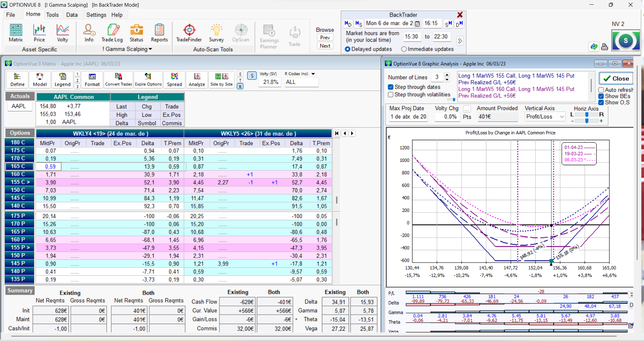Viewport: 644px width, 341px height.
Task: Open the Settings menu tab
Action: (x=96, y=15)
